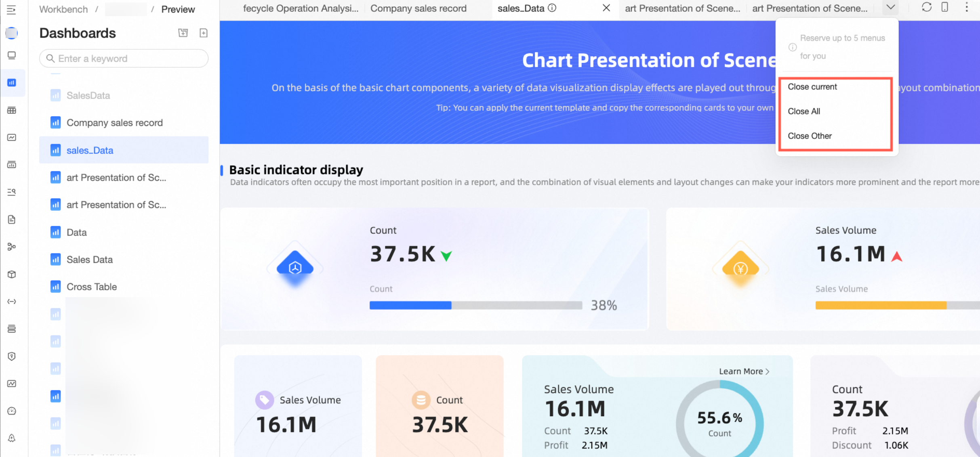Image resolution: width=980 pixels, height=457 pixels.
Task: Click the refresh icon in top bar
Action: tap(926, 7)
